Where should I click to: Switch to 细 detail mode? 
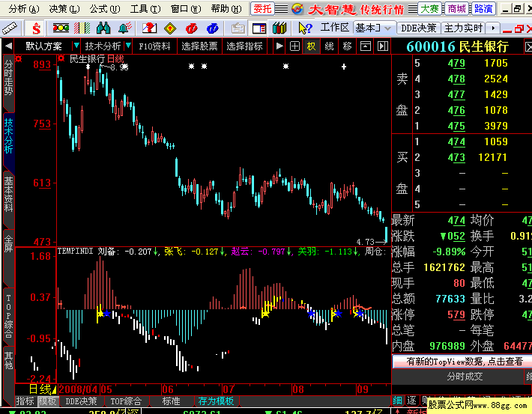pyautogui.click(x=397, y=401)
